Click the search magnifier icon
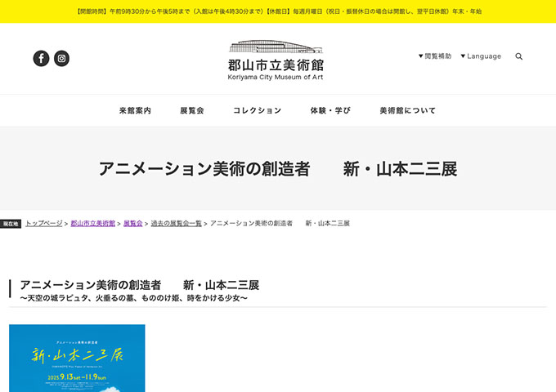 coord(518,56)
